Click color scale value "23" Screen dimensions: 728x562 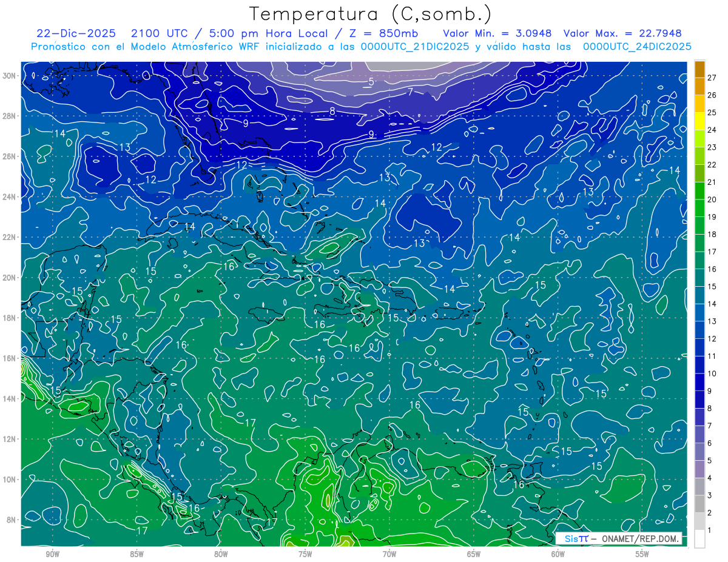point(712,147)
